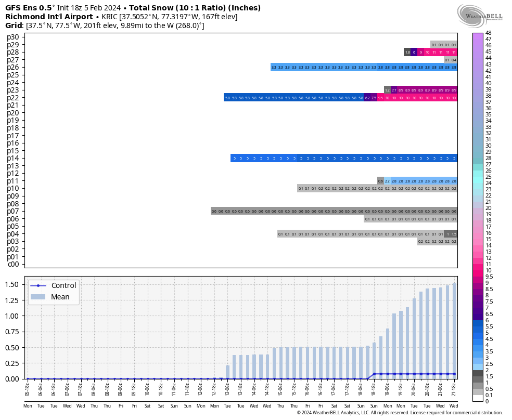The width and height of the screenshot is (512, 420).
Task: Click the p04 ensemble member label
Action: pos(13,234)
